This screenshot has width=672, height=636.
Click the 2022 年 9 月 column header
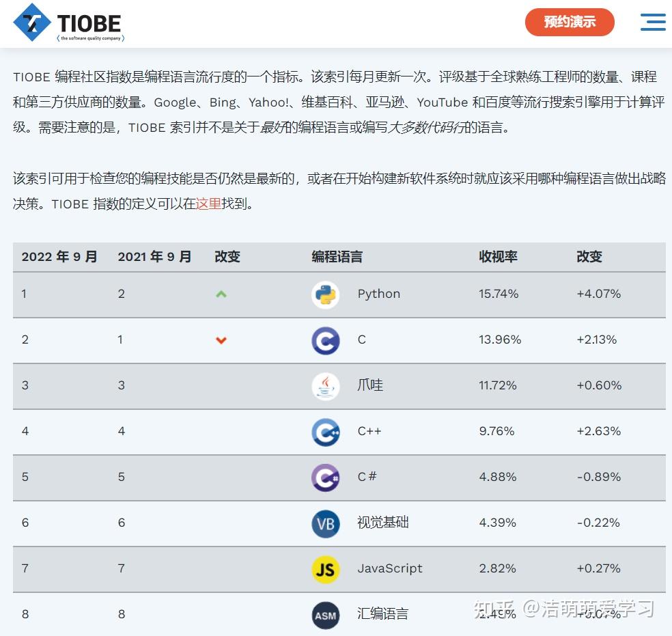point(59,257)
